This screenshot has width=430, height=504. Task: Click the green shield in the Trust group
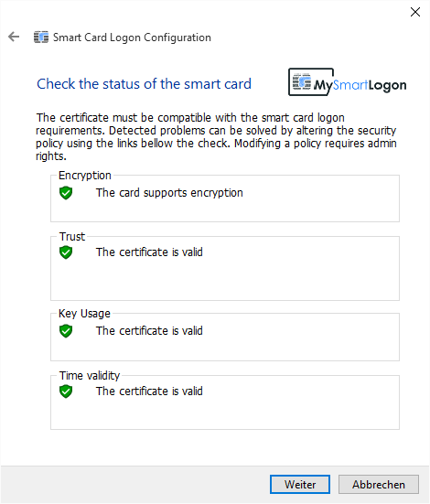[x=66, y=252]
